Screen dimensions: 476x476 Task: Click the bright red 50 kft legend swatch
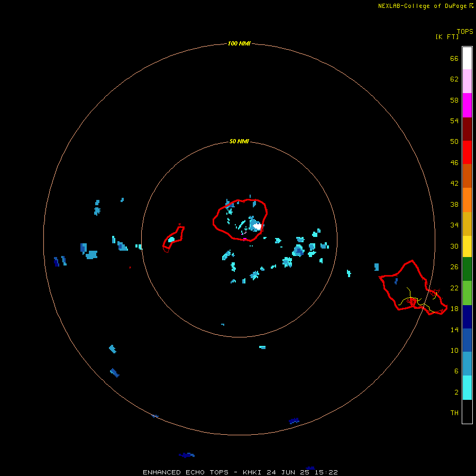[467, 152]
